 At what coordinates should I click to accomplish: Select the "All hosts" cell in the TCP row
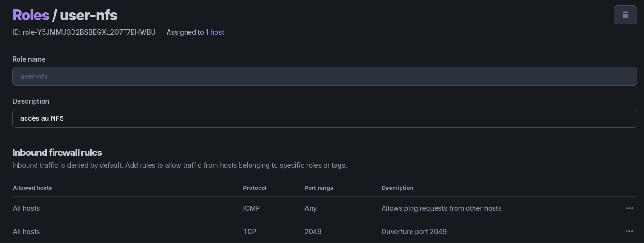[27, 232]
